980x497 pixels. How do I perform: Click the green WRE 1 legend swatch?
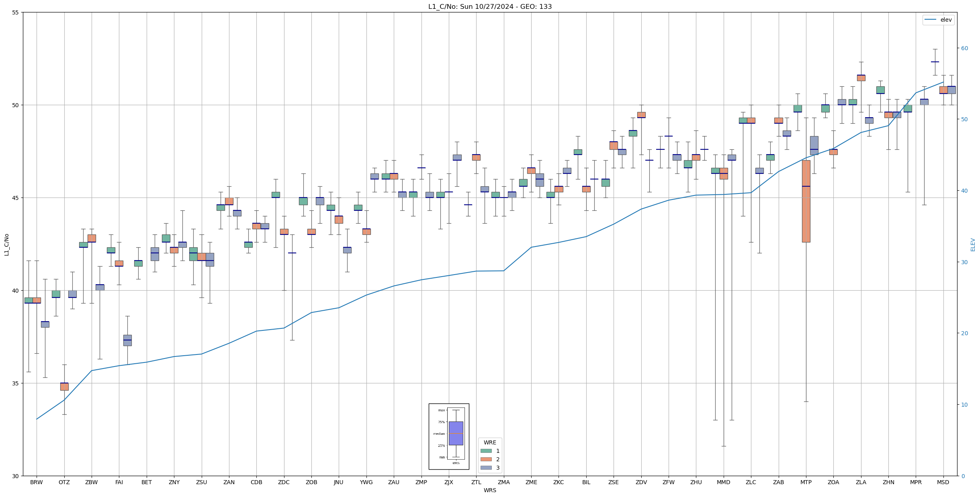(486, 451)
